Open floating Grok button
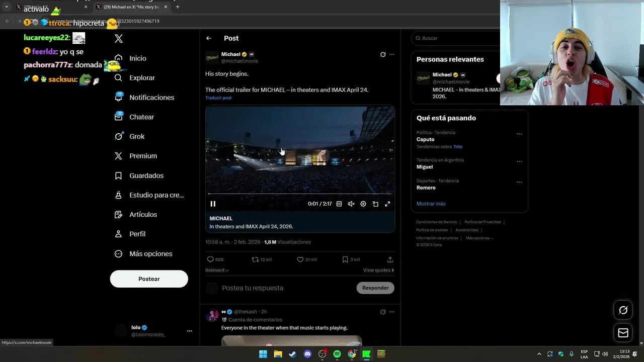The width and height of the screenshot is (644, 362). [x=623, y=310]
